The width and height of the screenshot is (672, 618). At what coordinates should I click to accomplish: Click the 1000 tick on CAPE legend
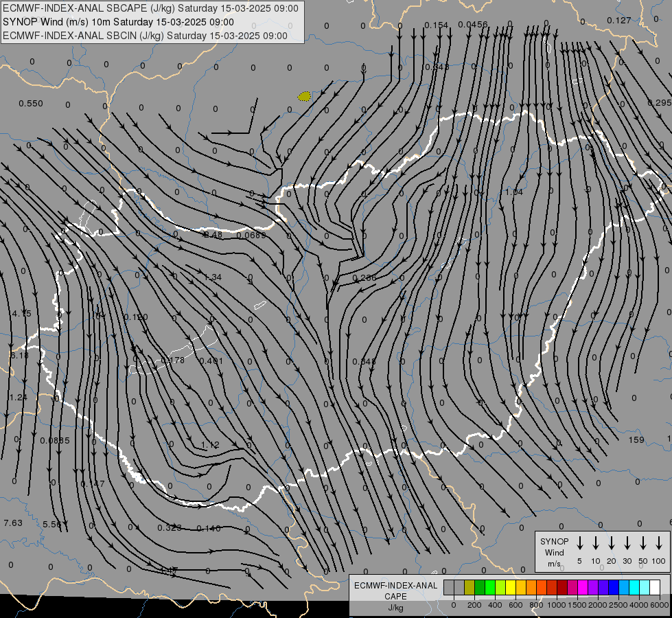(557, 605)
